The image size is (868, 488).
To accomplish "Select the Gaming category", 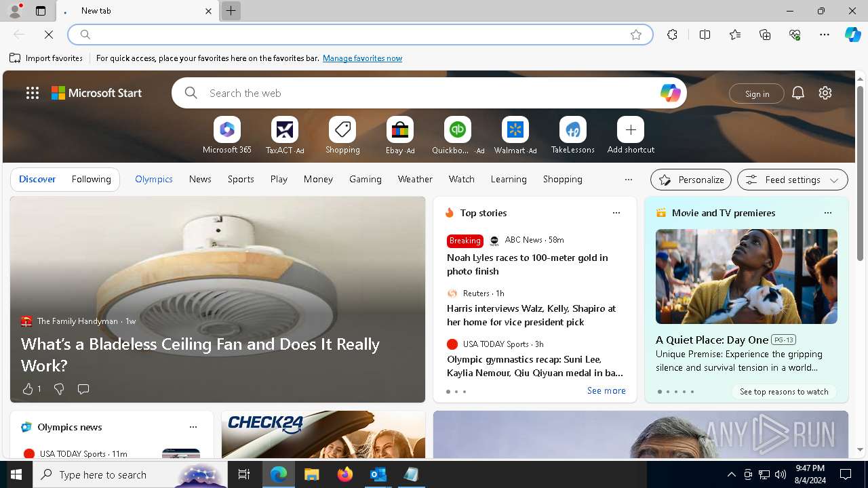I will [x=366, y=179].
